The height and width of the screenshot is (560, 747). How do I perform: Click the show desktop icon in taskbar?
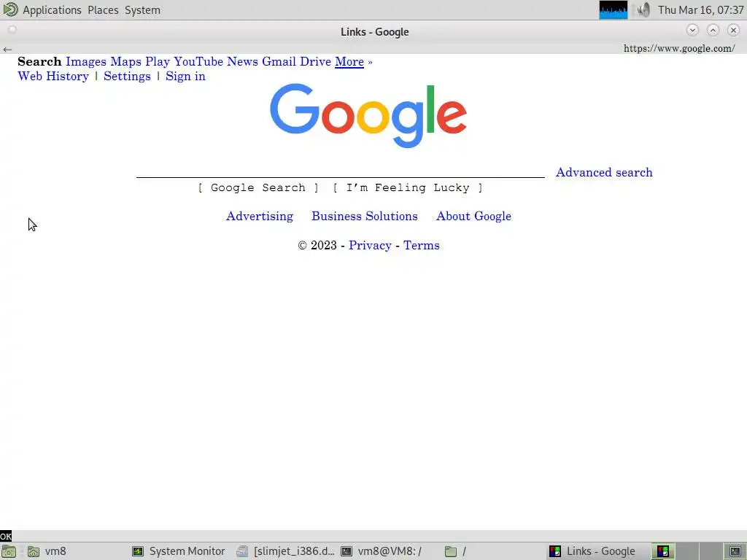[9, 551]
